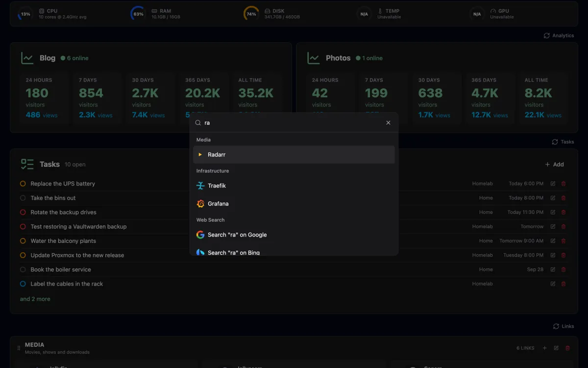Click the Traefik logo icon
This screenshot has width=588, height=368.
tap(200, 185)
